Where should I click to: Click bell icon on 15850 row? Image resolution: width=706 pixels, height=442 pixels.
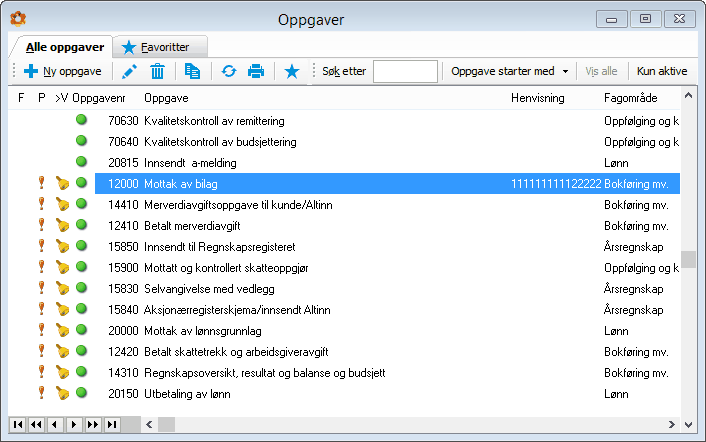(62, 246)
